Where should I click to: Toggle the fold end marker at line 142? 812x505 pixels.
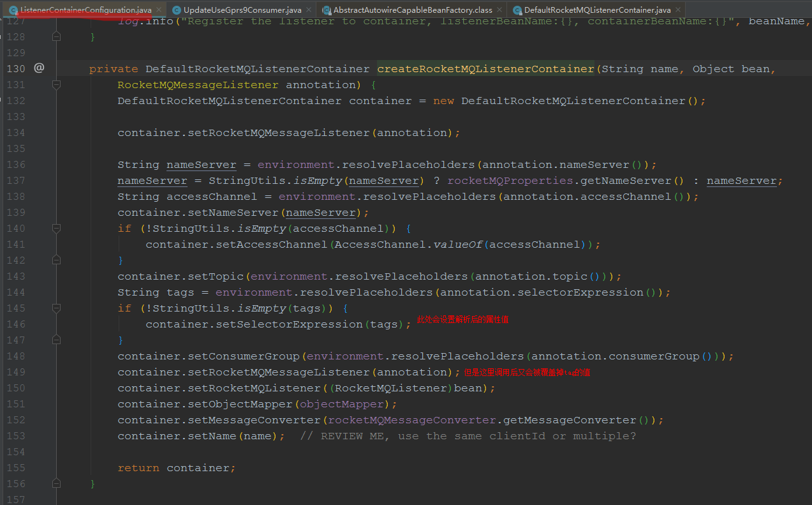[56, 260]
